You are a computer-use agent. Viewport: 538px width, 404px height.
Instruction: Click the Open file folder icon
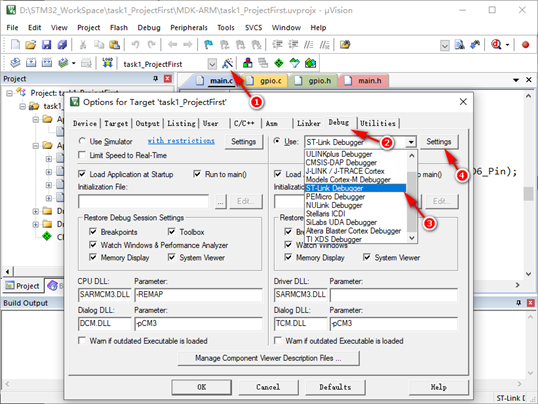tap(31, 45)
